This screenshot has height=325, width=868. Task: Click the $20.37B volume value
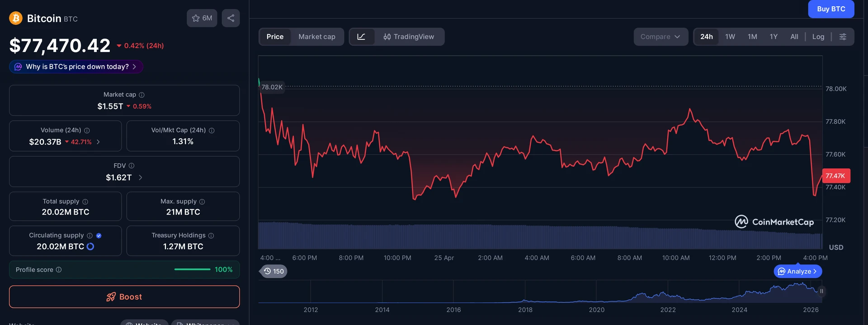click(45, 142)
